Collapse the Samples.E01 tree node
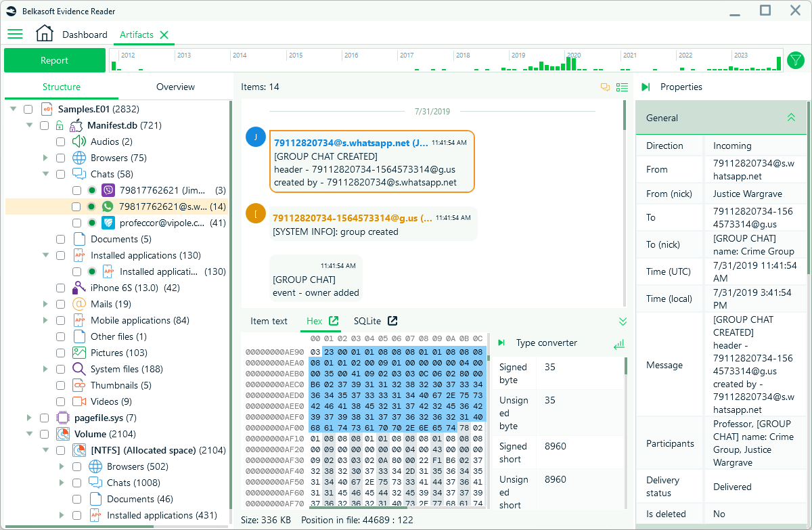812x530 pixels. pos(13,109)
